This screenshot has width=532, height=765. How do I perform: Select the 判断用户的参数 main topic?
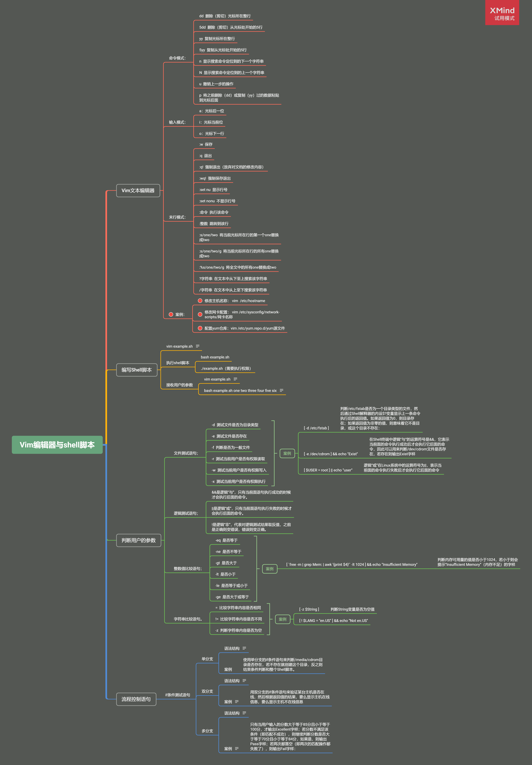(x=139, y=540)
